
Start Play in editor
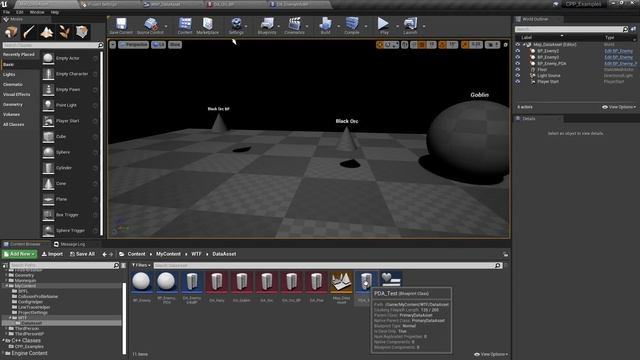point(383,26)
